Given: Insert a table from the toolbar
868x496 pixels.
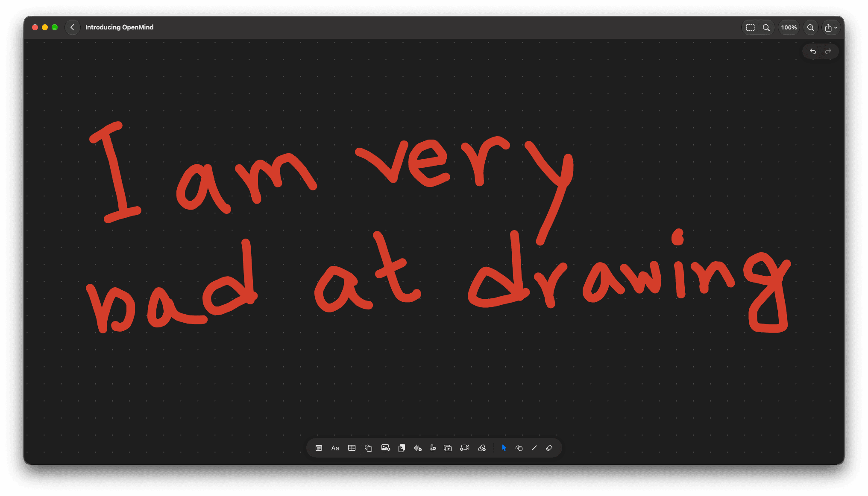Looking at the screenshot, I should [352, 448].
